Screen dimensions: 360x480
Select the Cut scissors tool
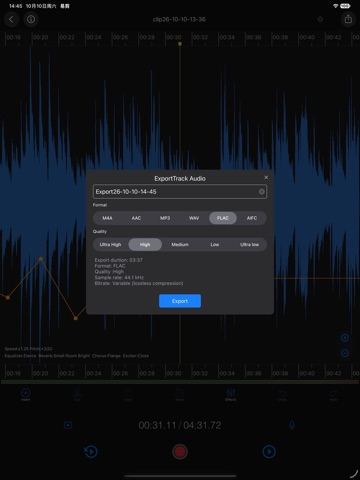pyautogui.click(x=77, y=394)
